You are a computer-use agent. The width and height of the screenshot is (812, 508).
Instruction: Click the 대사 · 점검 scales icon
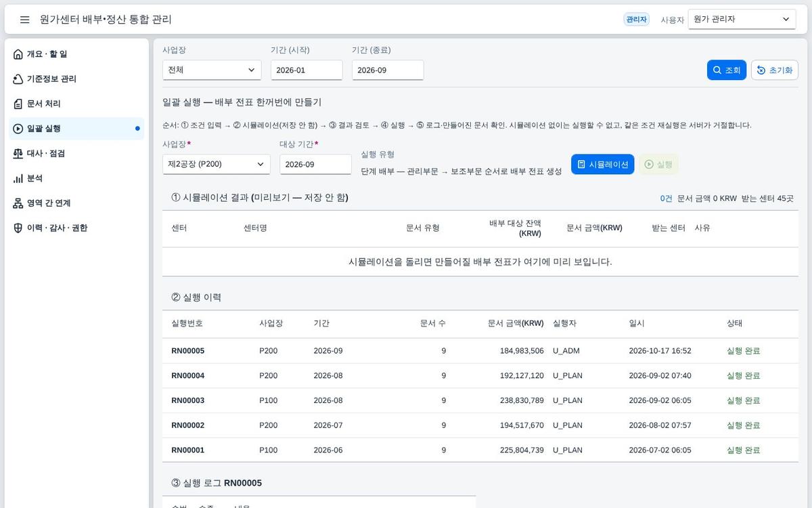[18, 154]
